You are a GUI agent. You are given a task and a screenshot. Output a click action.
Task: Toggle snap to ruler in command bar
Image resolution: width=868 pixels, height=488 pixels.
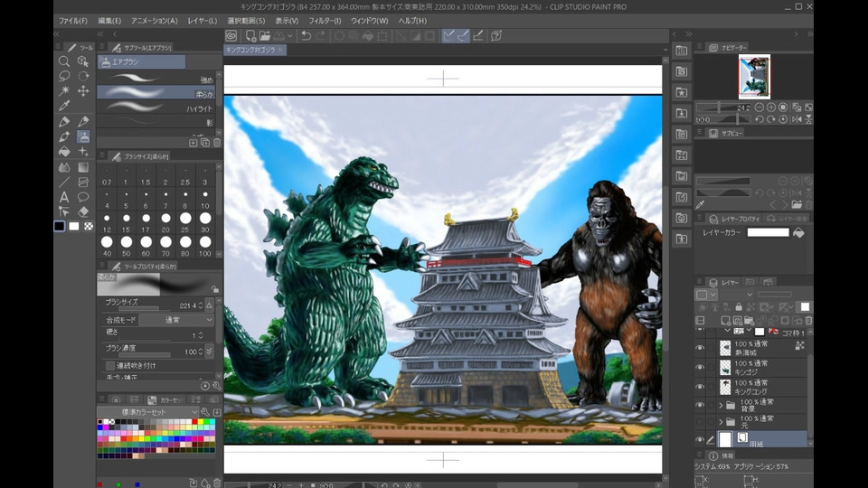[x=449, y=36]
